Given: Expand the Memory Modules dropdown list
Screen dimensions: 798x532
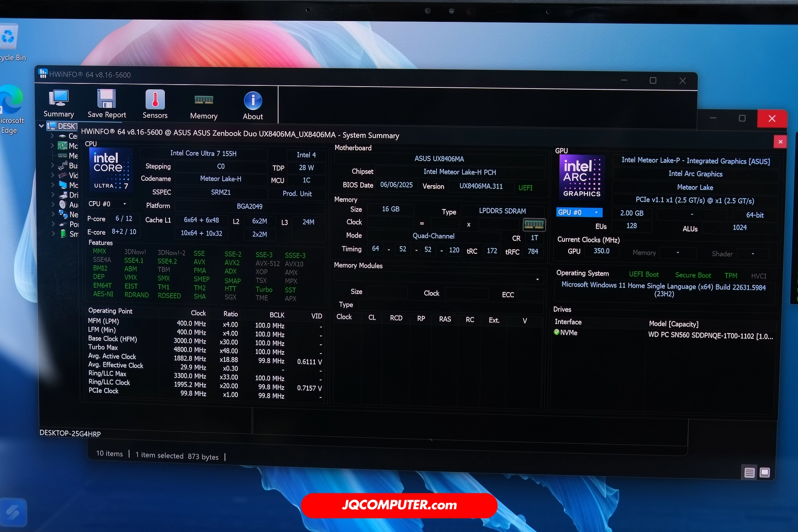Looking at the screenshot, I should click(537, 279).
